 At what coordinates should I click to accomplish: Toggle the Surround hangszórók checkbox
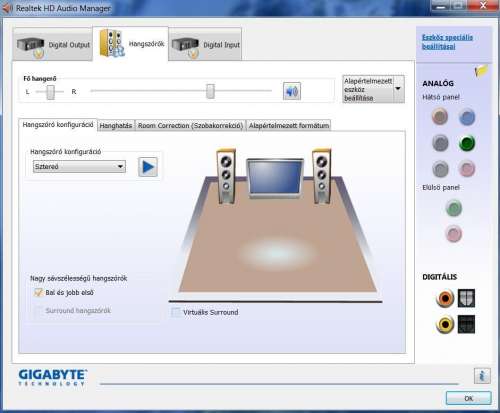38,311
